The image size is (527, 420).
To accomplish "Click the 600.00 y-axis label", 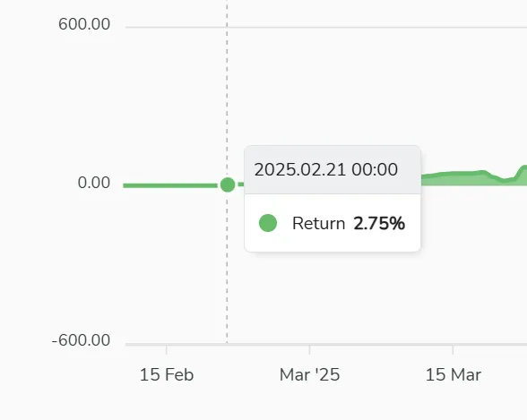I will 84,24.
